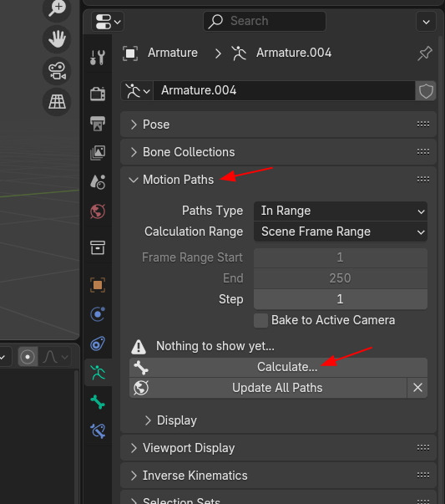Open the Output properties tab

pos(98,124)
